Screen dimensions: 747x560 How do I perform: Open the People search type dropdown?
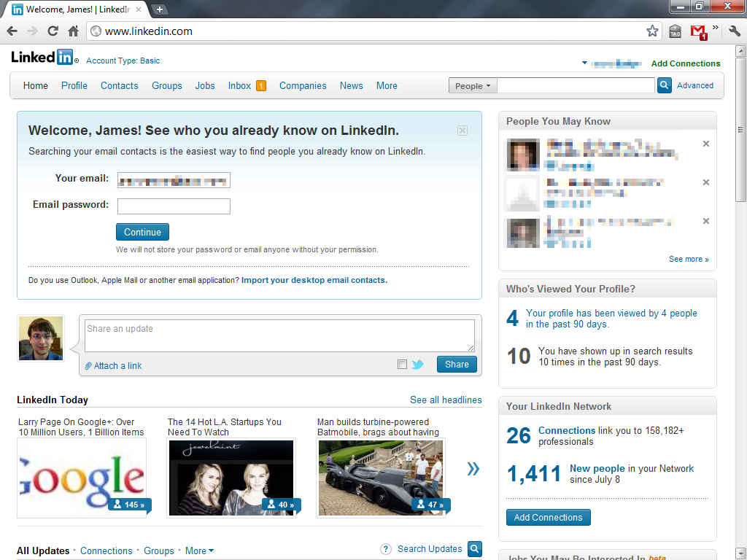(473, 86)
